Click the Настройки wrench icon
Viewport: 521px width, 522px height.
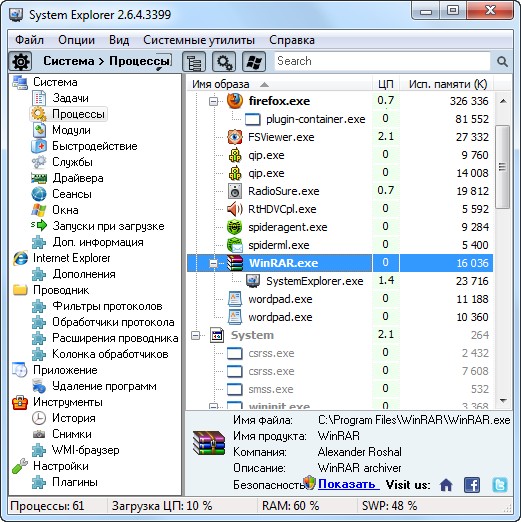click(19, 466)
